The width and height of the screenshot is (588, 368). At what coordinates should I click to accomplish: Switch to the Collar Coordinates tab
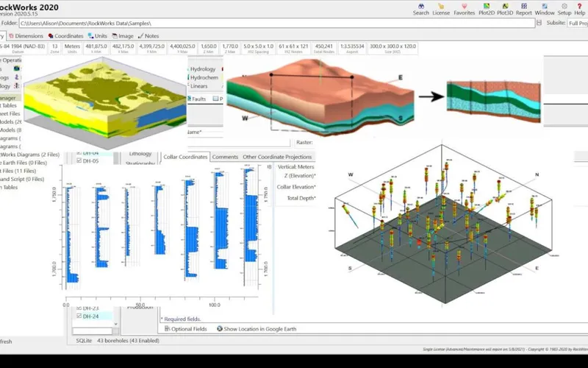(x=185, y=157)
